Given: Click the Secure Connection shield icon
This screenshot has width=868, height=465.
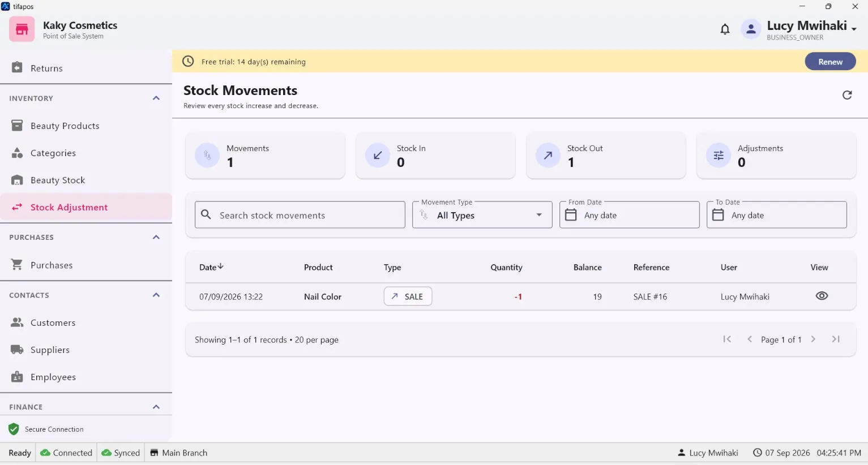Looking at the screenshot, I should pyautogui.click(x=14, y=429).
